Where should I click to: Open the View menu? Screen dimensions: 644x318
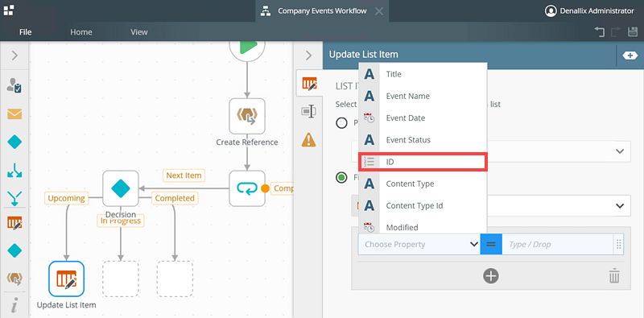point(139,32)
